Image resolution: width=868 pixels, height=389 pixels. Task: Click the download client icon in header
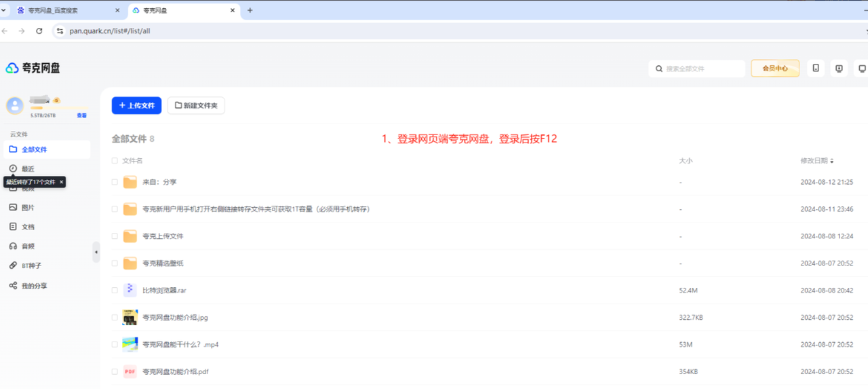tap(839, 69)
